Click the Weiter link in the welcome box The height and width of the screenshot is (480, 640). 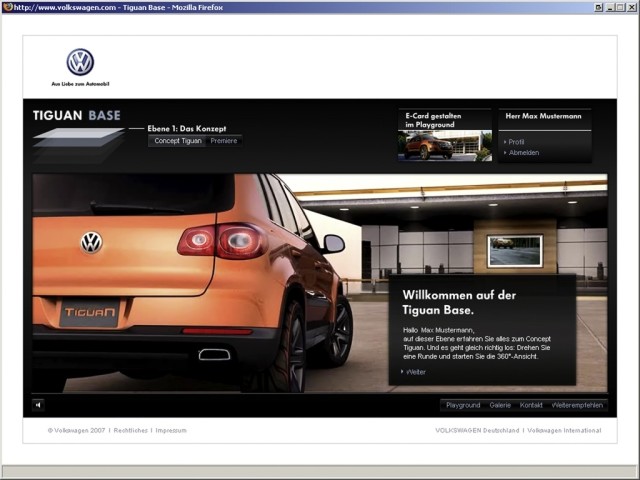tap(416, 372)
